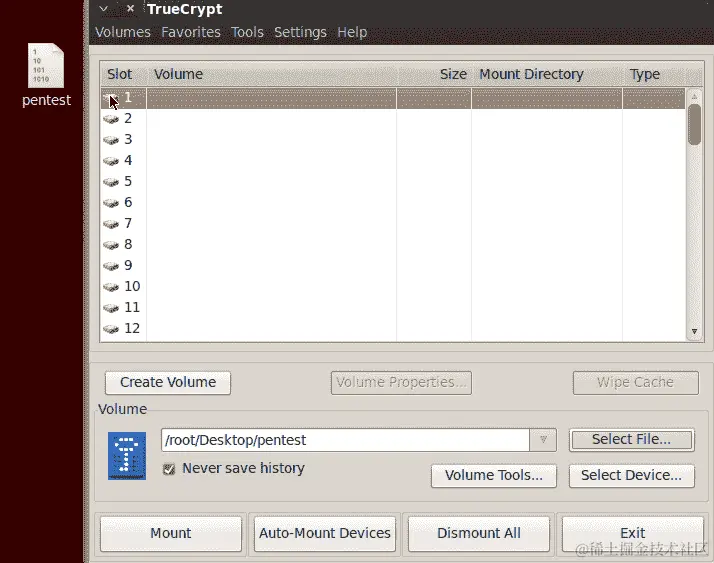Click the volume path input field
Image resolution: width=714 pixels, height=563 pixels.
(345, 440)
